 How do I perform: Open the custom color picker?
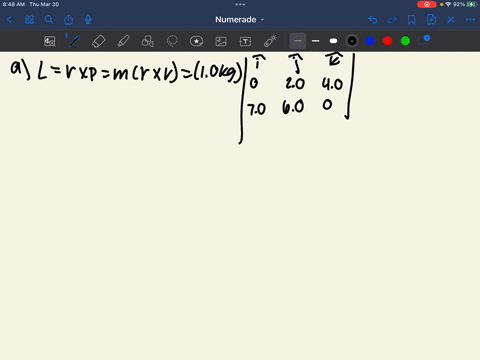(x=424, y=40)
